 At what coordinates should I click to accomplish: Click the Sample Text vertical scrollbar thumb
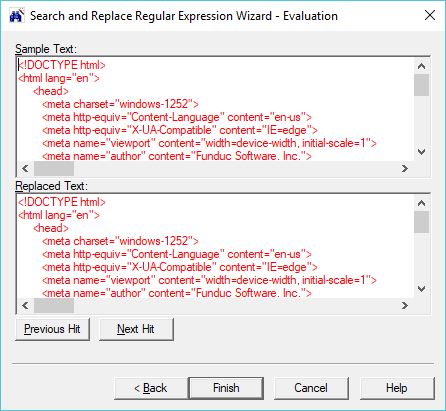click(421, 85)
